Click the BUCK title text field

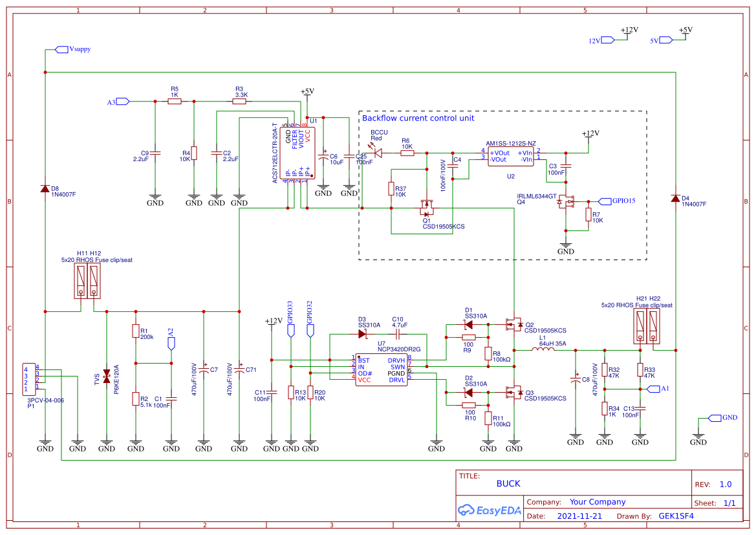click(x=508, y=483)
